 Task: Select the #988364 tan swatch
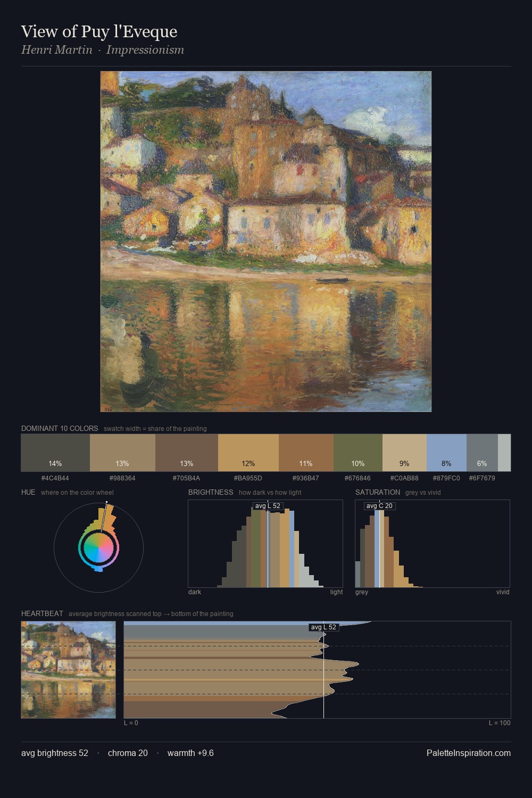122,453
